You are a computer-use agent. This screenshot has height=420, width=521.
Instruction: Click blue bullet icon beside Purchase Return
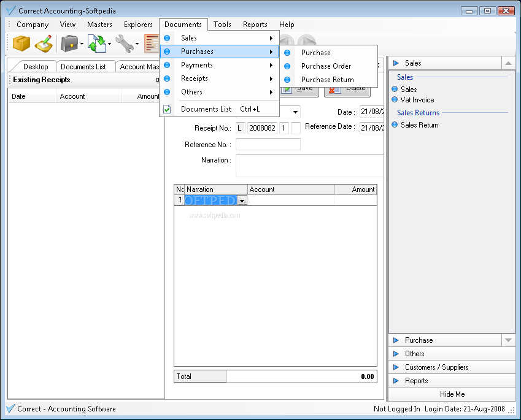[x=287, y=80]
